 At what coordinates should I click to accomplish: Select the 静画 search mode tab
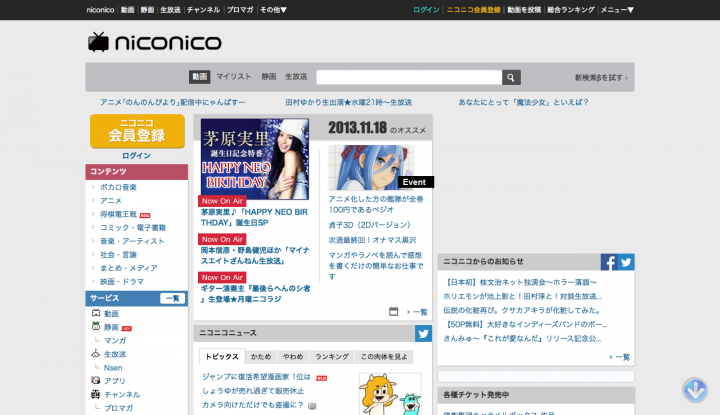click(x=269, y=77)
